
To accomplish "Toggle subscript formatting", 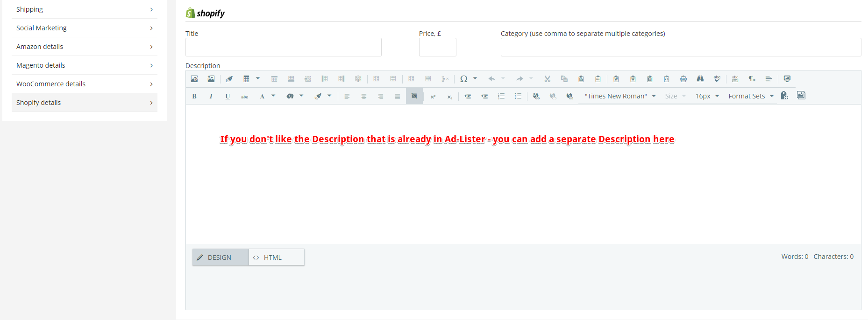I will pos(450,96).
